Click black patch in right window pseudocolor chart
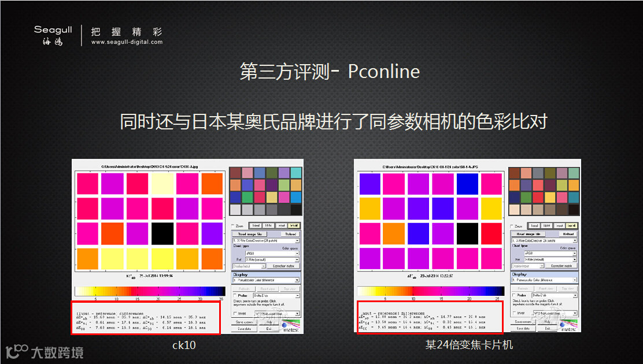 click(467, 233)
